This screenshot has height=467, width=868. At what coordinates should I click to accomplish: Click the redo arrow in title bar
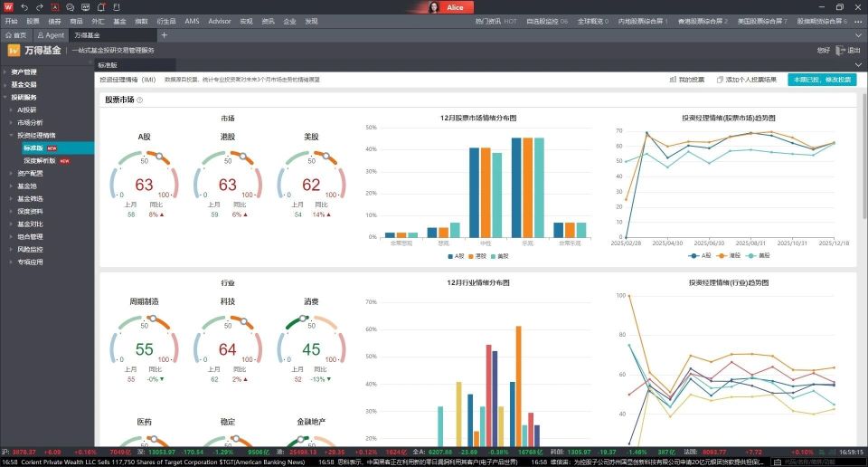[x=39, y=7]
